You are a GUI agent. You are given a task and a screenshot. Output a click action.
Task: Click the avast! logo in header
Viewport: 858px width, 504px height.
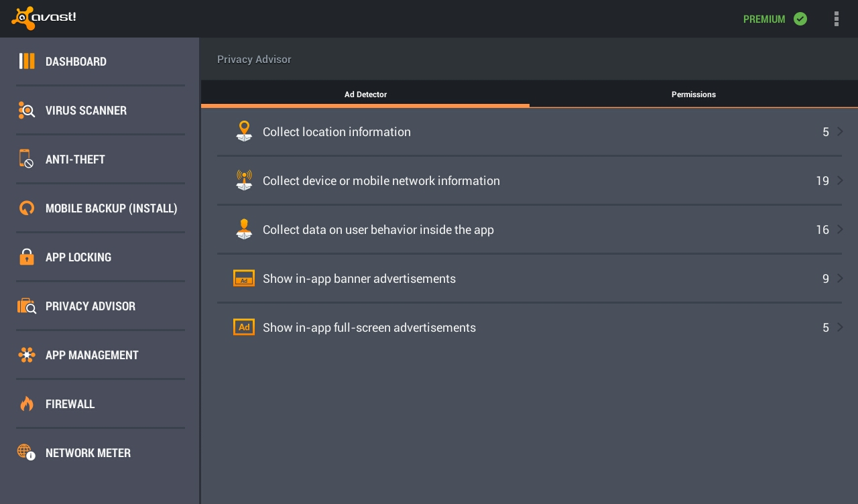(x=44, y=18)
